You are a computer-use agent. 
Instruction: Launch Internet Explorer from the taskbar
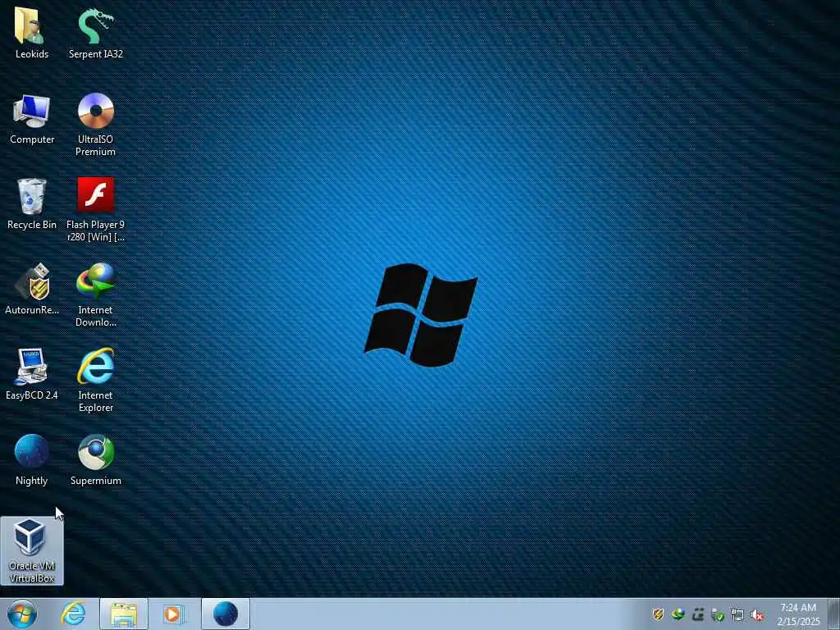(73, 614)
